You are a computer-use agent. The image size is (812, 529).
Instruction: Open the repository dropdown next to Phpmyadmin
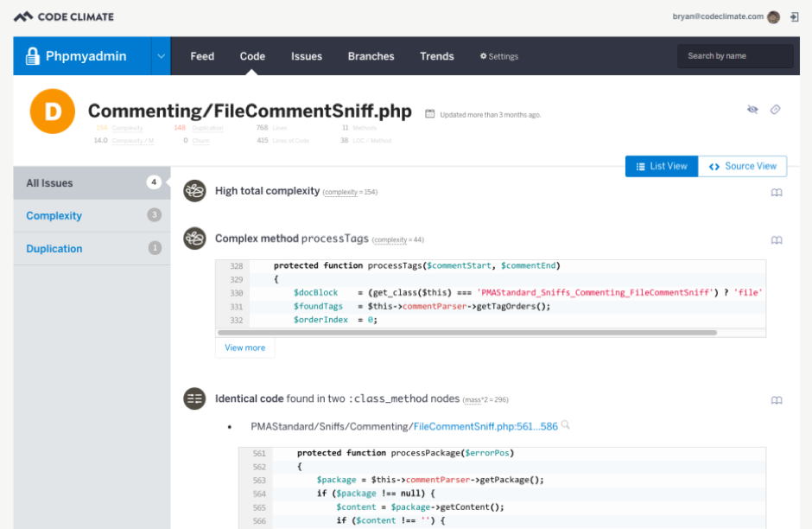pyautogui.click(x=160, y=55)
